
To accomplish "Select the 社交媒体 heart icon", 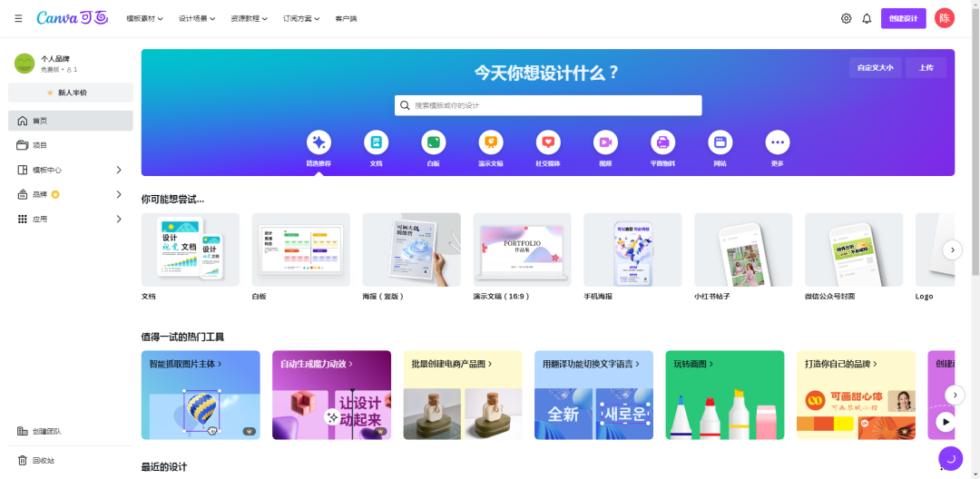I will [548, 142].
